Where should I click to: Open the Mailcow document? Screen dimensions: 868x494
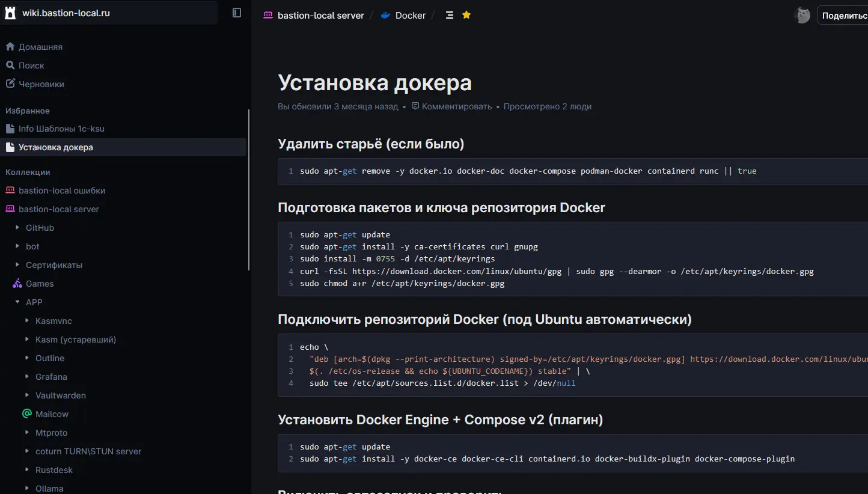tap(52, 414)
